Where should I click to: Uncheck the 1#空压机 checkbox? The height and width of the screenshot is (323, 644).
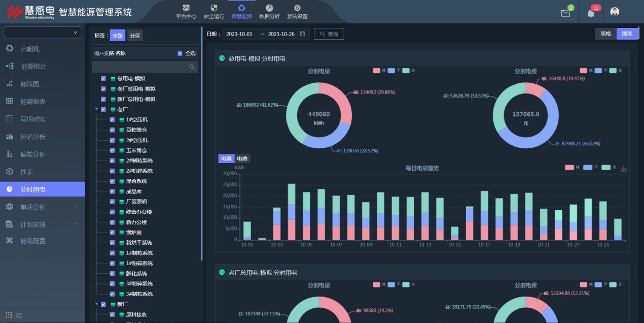112,120
